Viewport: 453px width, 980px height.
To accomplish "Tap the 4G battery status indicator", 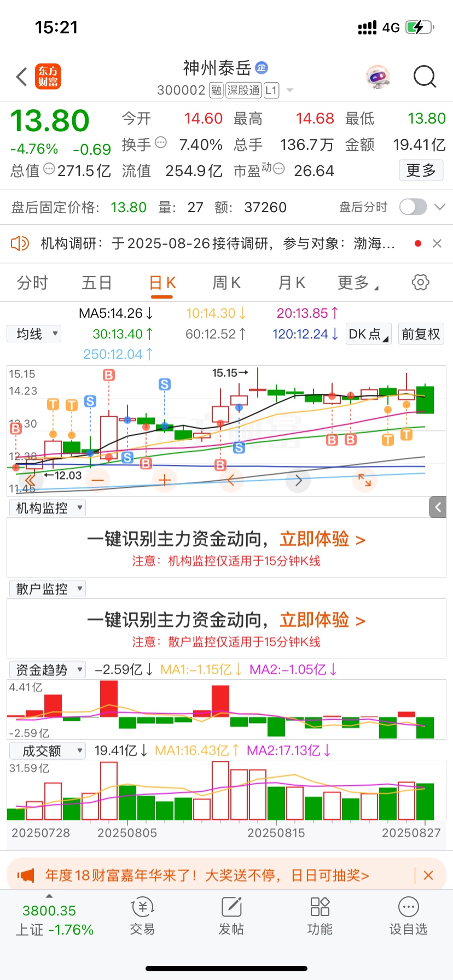I will pos(396,27).
